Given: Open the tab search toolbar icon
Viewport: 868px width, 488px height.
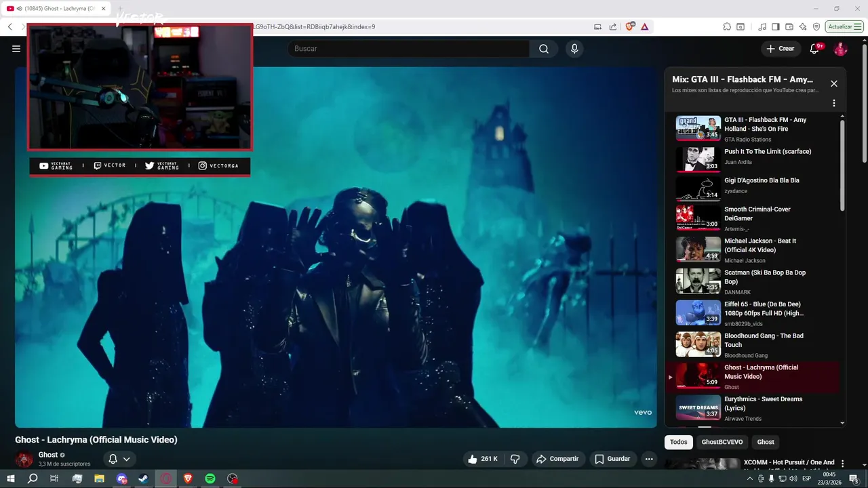Looking at the screenshot, I should click(741, 26).
